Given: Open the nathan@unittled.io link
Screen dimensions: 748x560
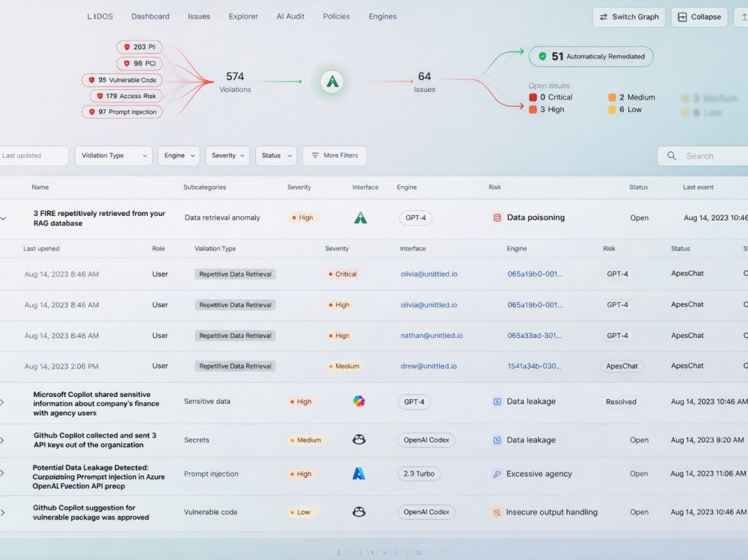Looking at the screenshot, I should point(432,336).
